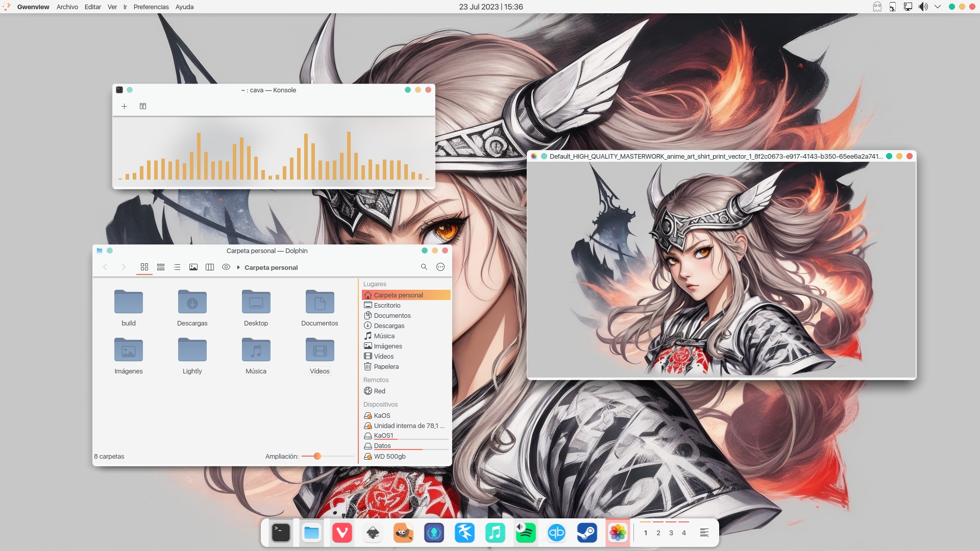The height and width of the screenshot is (551, 980).
Task: Switch to virtual desktop 2 in the dock
Action: (x=658, y=533)
